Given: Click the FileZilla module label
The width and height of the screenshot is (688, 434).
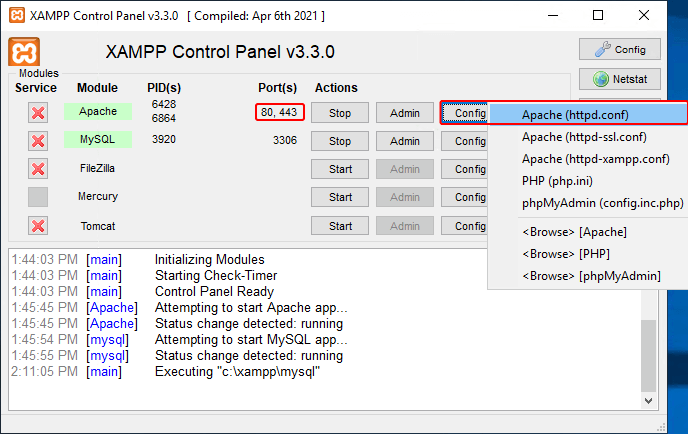Looking at the screenshot, I should 97,168.
